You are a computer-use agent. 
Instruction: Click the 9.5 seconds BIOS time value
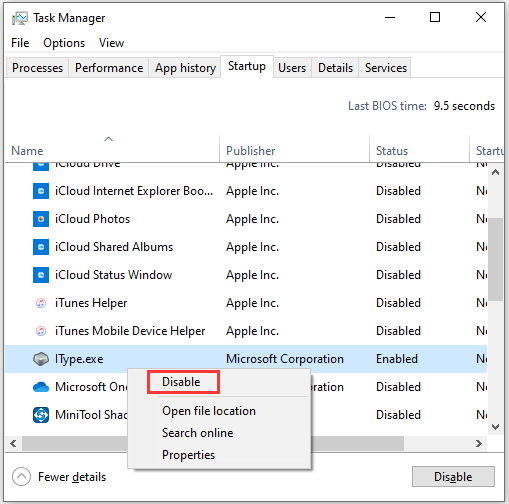(x=464, y=106)
